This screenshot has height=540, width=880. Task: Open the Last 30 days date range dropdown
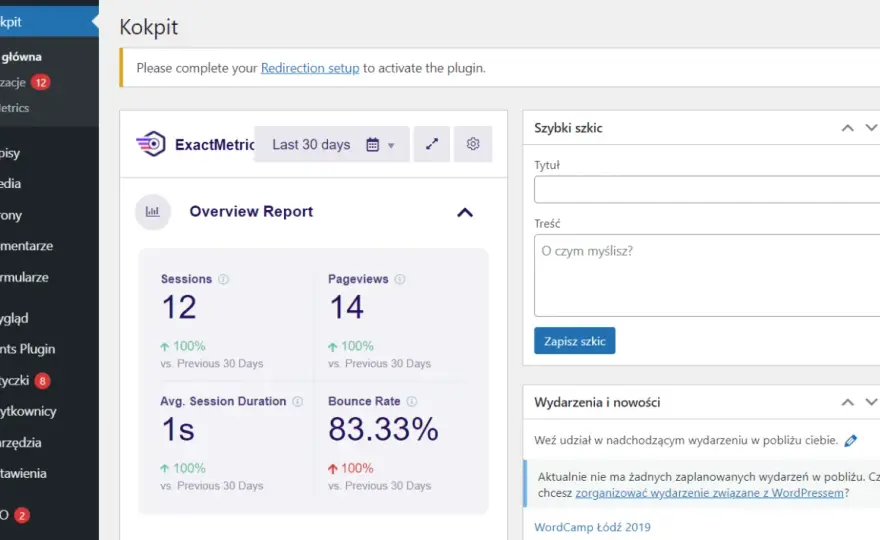point(332,144)
